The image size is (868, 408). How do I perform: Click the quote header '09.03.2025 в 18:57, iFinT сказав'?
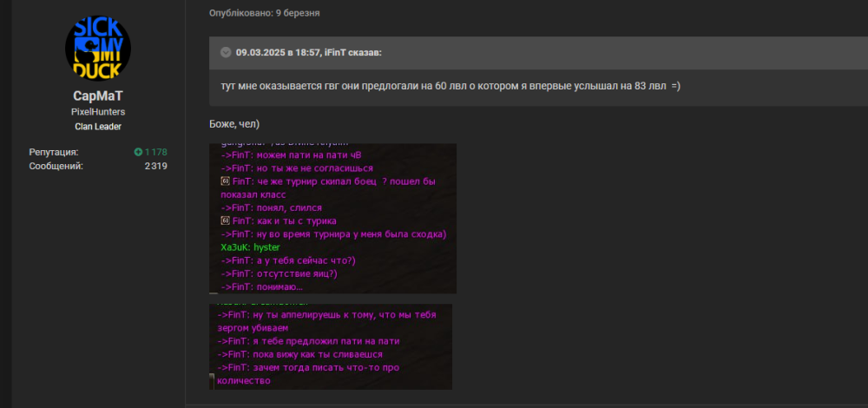(x=308, y=53)
